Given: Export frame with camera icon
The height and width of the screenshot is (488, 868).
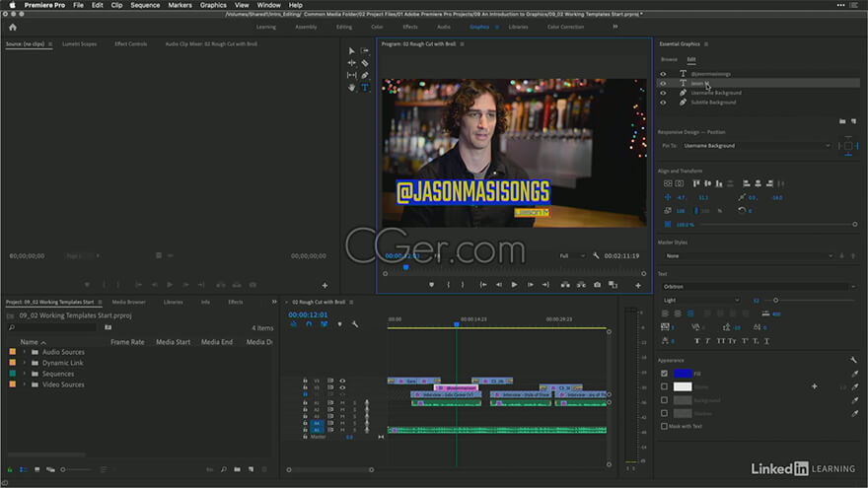Looking at the screenshot, I should click(598, 284).
